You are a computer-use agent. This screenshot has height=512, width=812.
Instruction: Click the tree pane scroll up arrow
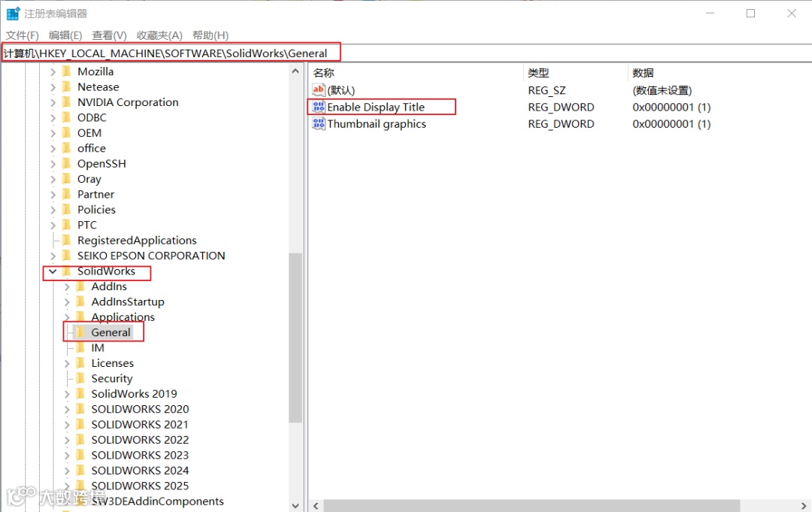click(295, 71)
